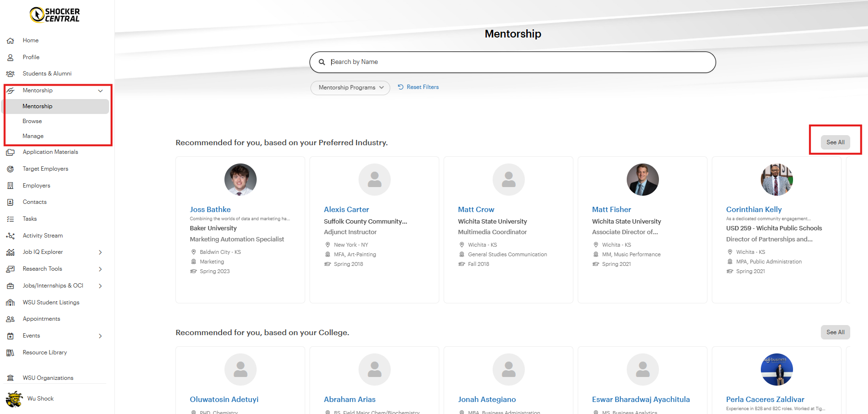Open Eswar Bharadwaj Ayachitula's profile link
Viewport: 868px width, 414px height.
tap(641, 400)
